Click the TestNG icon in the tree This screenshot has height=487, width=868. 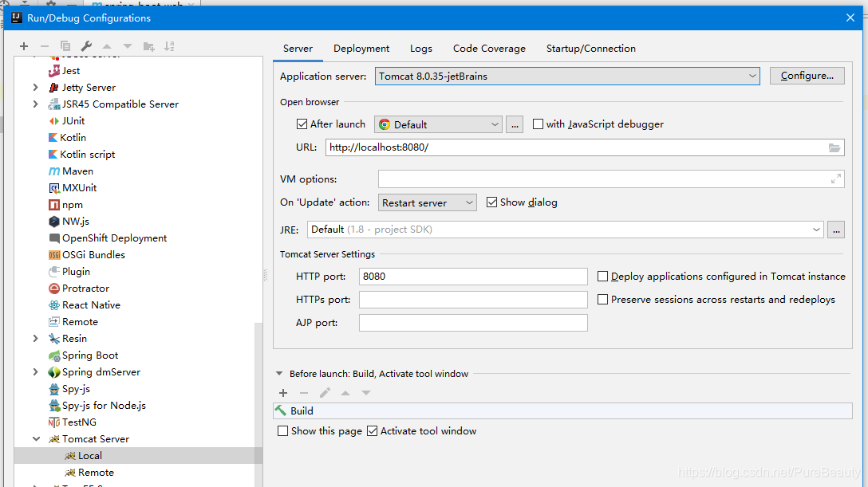tap(53, 422)
